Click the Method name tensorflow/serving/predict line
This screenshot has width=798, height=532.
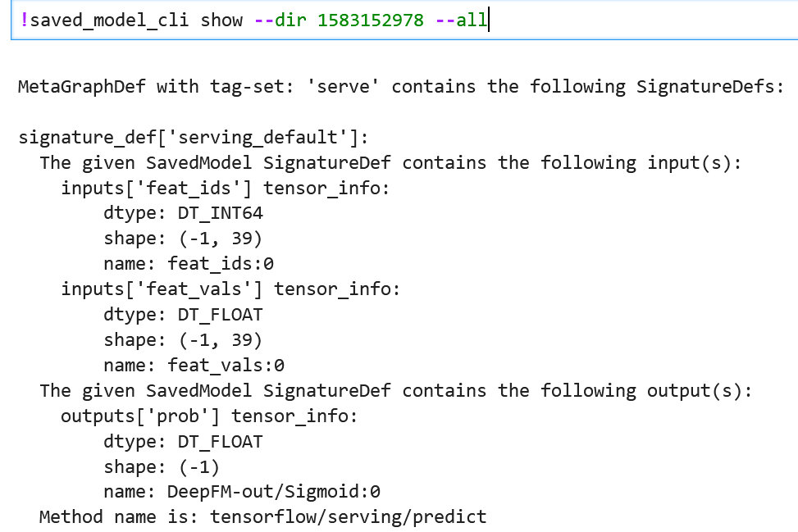click(262, 517)
